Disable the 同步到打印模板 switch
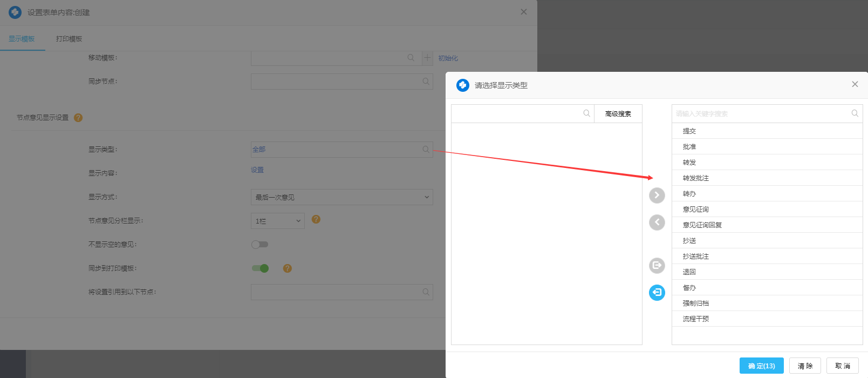The width and height of the screenshot is (868, 378). [x=260, y=268]
